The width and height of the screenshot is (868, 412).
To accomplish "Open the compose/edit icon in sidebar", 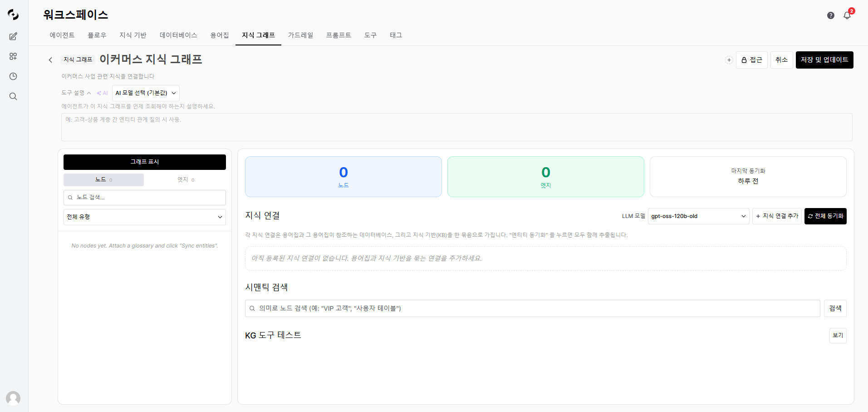I will [13, 36].
